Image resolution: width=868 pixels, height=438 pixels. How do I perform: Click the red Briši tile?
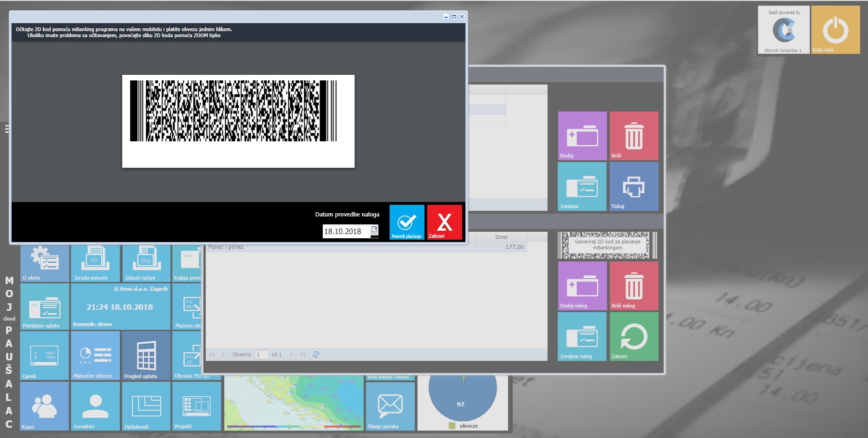(x=634, y=136)
